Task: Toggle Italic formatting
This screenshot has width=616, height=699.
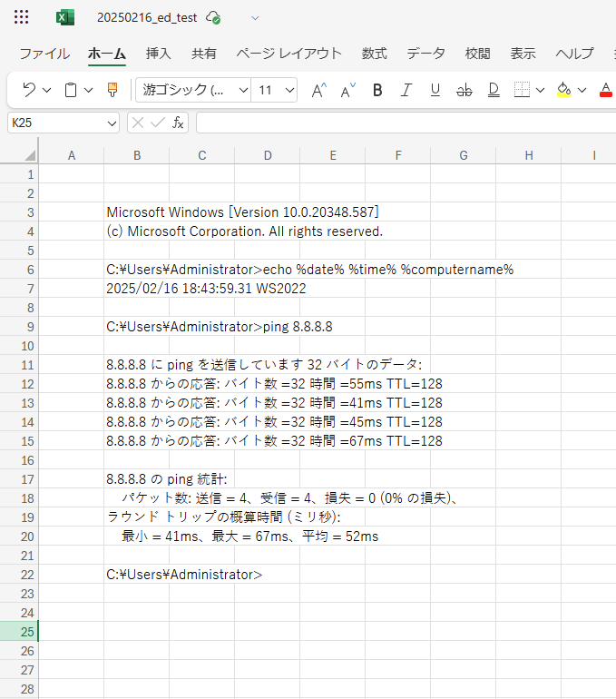Action: pyautogui.click(x=406, y=90)
